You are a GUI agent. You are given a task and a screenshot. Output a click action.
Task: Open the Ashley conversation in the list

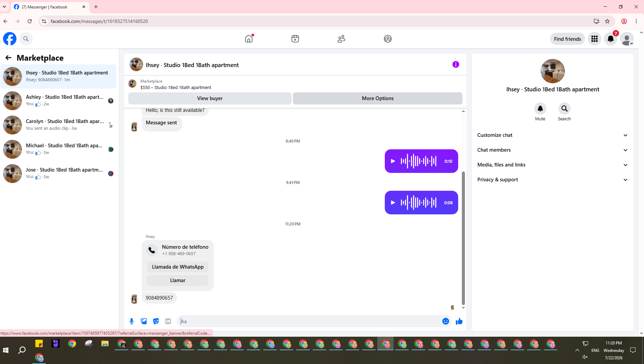coord(58,101)
